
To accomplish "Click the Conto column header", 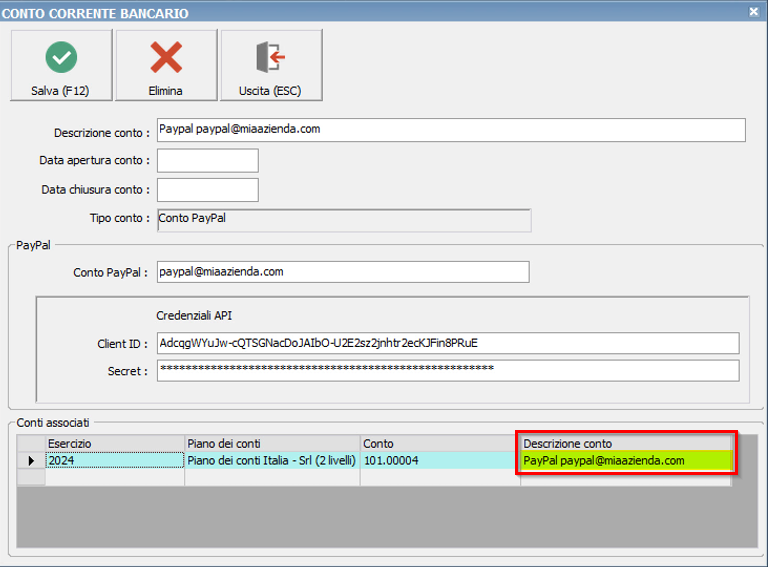I will (x=440, y=444).
